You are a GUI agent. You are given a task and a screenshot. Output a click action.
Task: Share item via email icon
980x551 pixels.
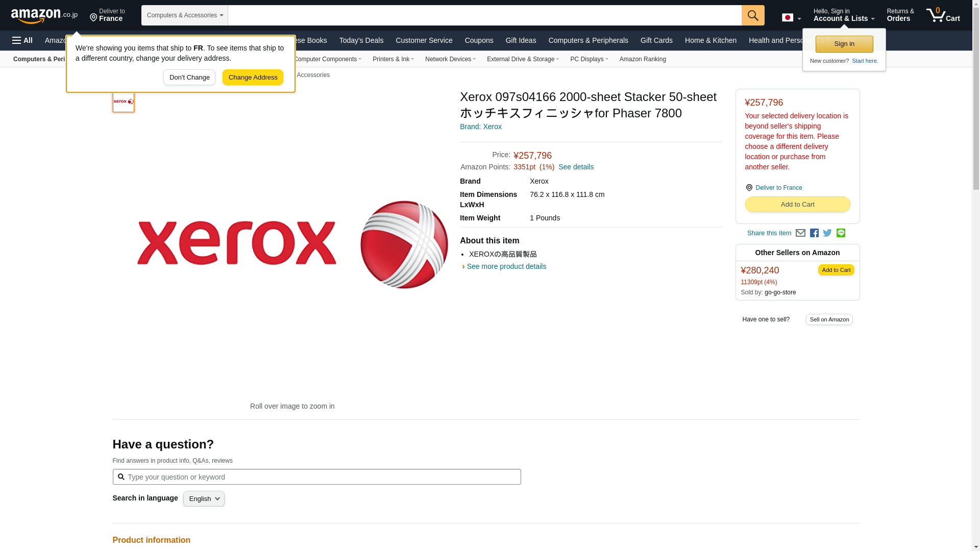800,233
